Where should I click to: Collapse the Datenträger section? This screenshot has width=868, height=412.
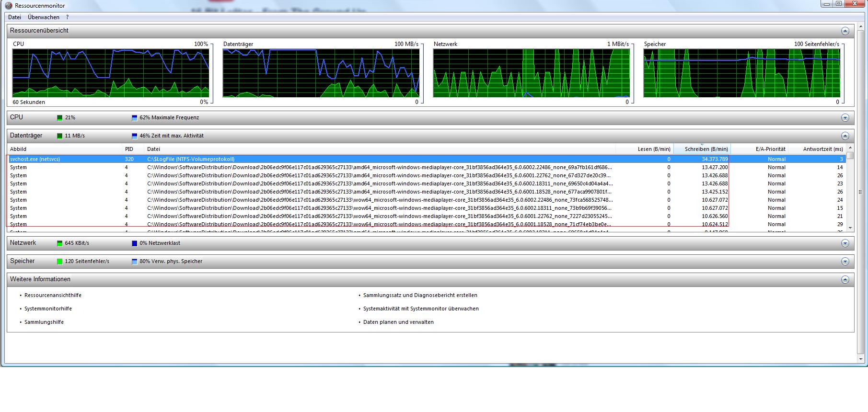coord(845,136)
